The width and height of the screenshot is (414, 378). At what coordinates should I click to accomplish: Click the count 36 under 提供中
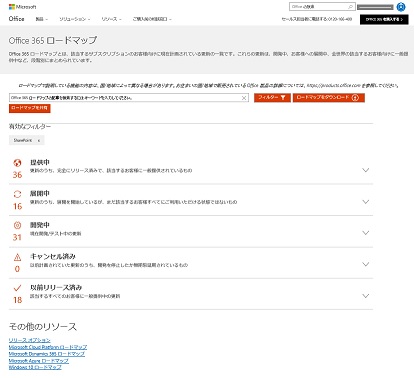tap(17, 175)
